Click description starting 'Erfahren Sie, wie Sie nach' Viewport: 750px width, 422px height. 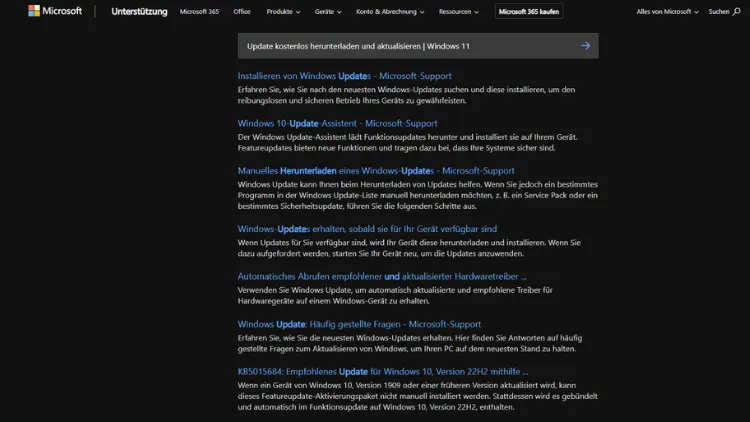[406, 95]
